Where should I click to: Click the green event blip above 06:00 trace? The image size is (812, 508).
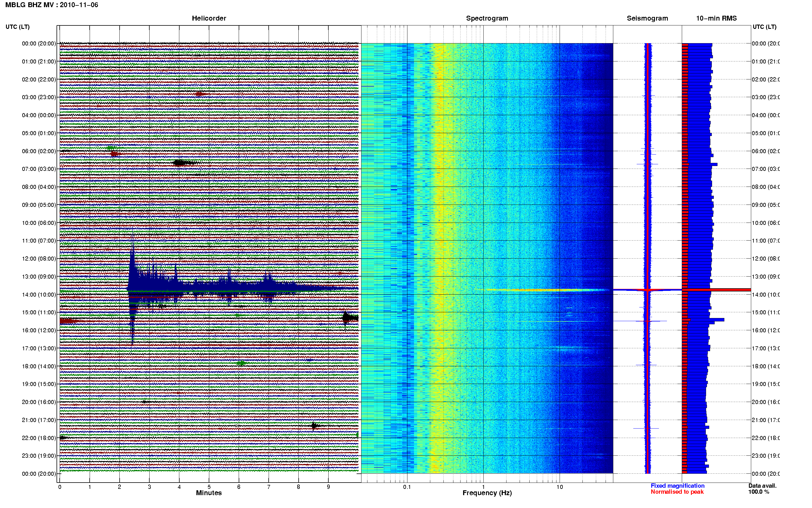(x=111, y=147)
